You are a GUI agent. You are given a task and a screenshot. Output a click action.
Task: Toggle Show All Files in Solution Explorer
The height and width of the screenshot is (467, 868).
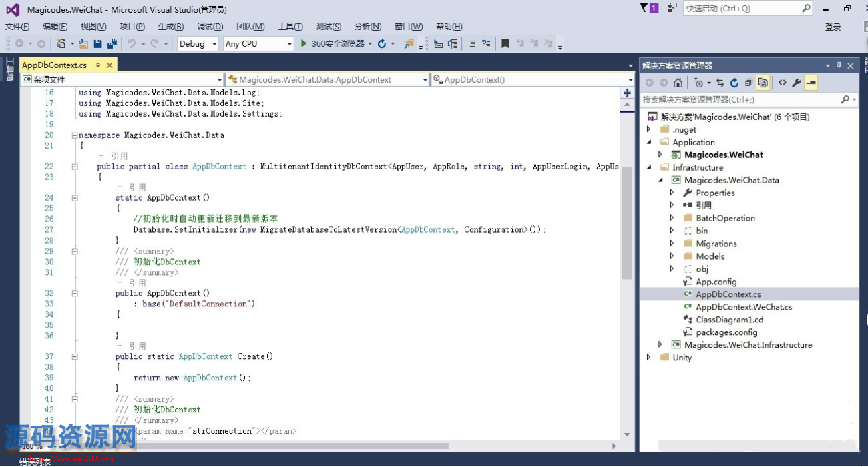pos(763,83)
